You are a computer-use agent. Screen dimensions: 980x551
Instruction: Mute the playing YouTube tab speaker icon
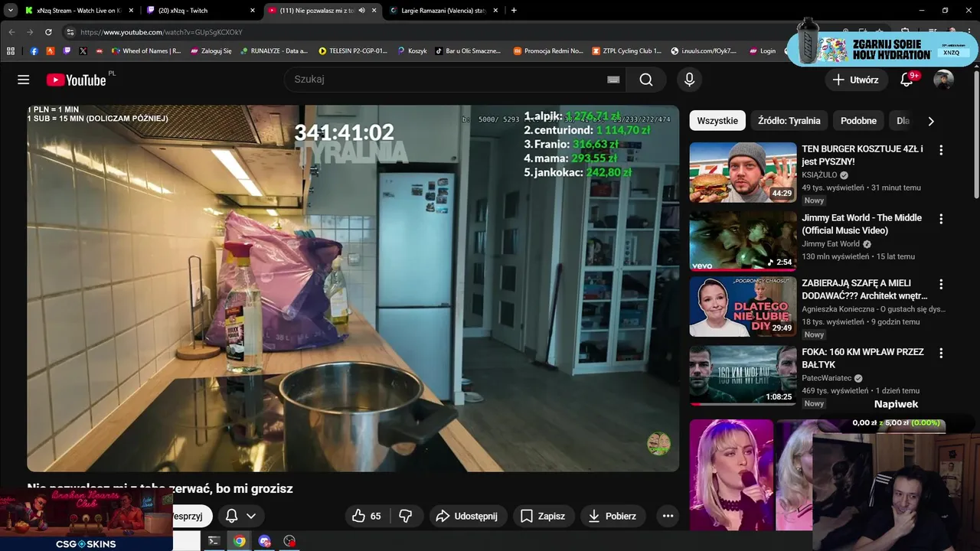pyautogui.click(x=361, y=11)
